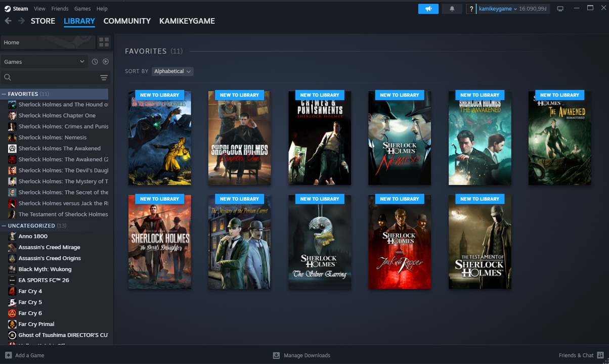Collapse the UNCATEGORIZED category
Image resolution: width=609 pixels, height=364 pixels.
tap(4, 226)
